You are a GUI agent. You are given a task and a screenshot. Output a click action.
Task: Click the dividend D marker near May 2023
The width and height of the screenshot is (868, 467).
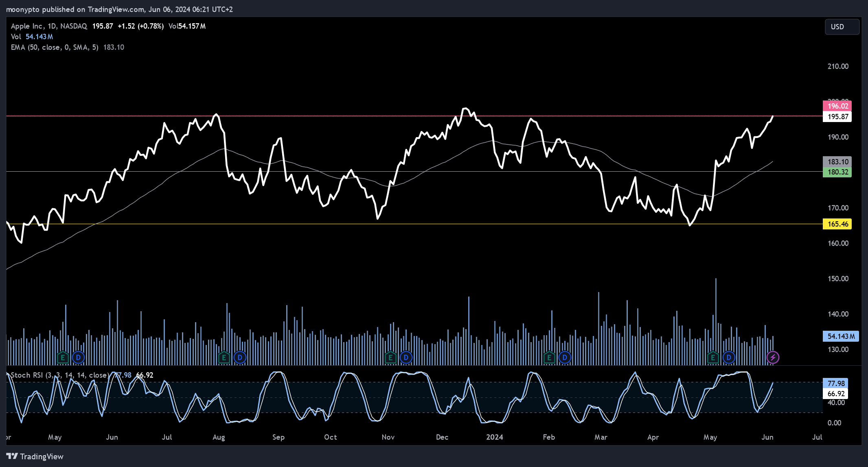[x=78, y=358]
